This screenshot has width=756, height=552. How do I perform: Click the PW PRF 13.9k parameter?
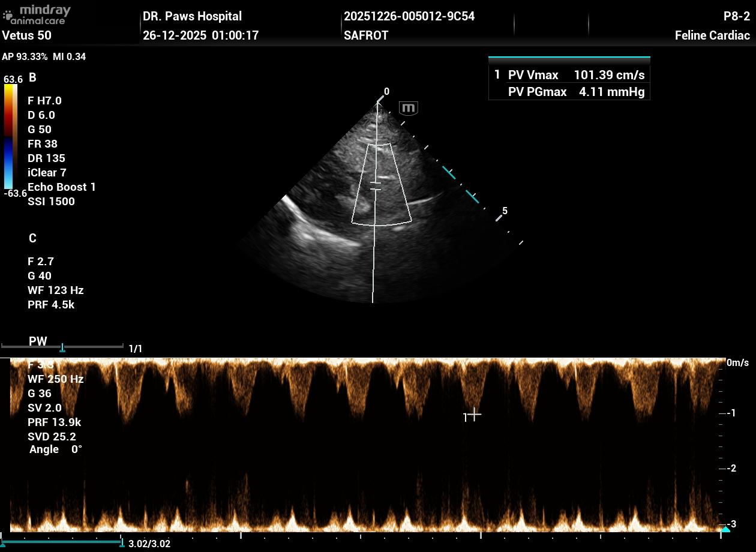(x=54, y=422)
